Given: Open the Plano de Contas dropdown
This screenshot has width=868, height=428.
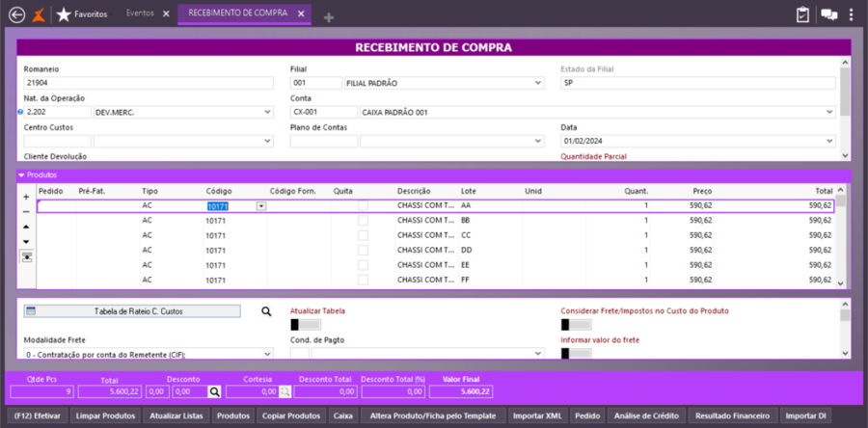Looking at the screenshot, I should click(537, 142).
